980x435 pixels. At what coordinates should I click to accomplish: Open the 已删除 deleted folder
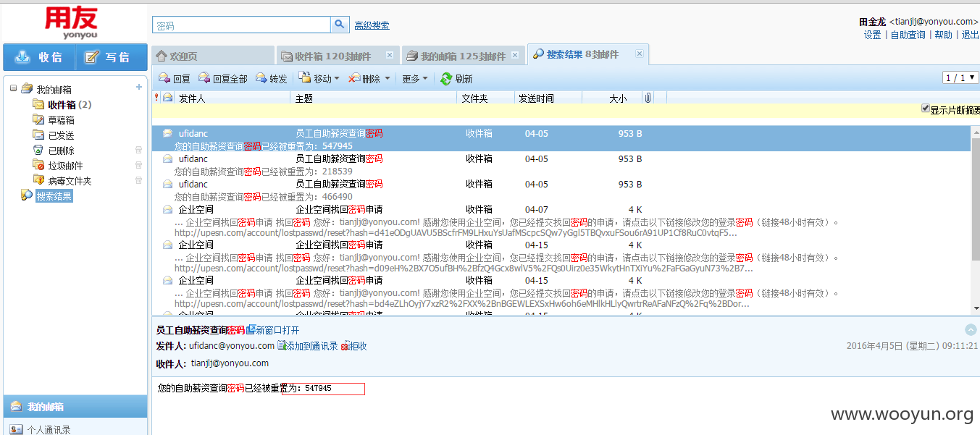click(x=54, y=151)
